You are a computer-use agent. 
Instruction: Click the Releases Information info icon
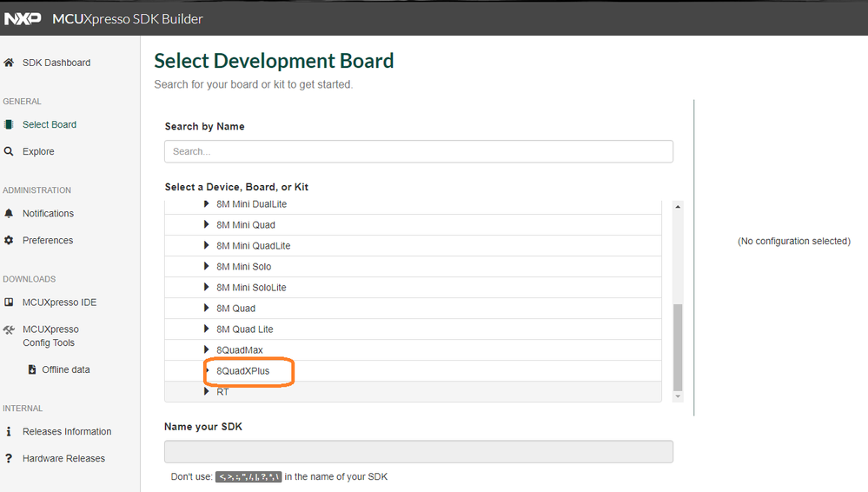coord(9,431)
